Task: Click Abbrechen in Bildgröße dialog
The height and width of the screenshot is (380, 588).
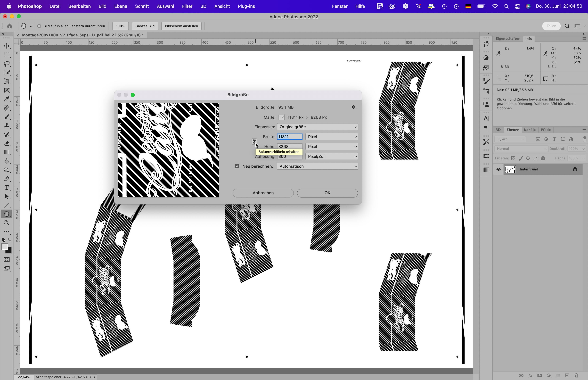Action: coord(263,193)
